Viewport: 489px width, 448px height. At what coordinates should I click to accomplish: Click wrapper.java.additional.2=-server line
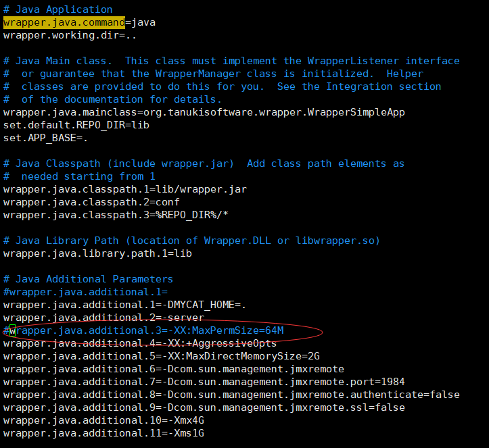(103, 318)
